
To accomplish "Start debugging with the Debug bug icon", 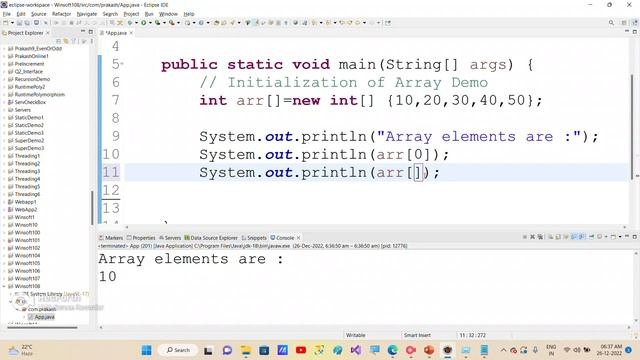I will (x=130, y=23).
